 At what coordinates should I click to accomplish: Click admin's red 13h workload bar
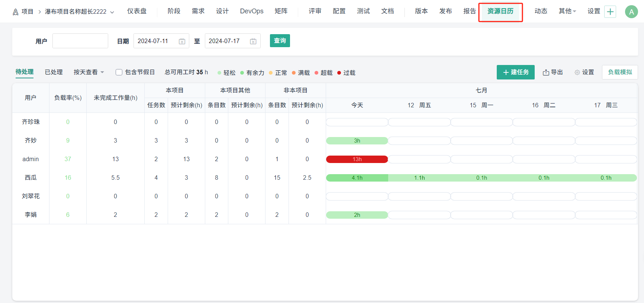357,159
